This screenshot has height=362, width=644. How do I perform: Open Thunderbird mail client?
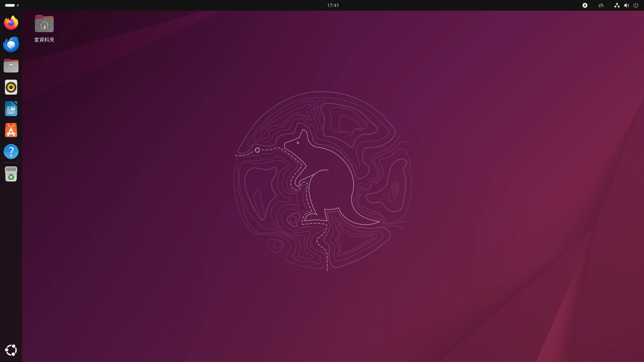[x=11, y=44]
